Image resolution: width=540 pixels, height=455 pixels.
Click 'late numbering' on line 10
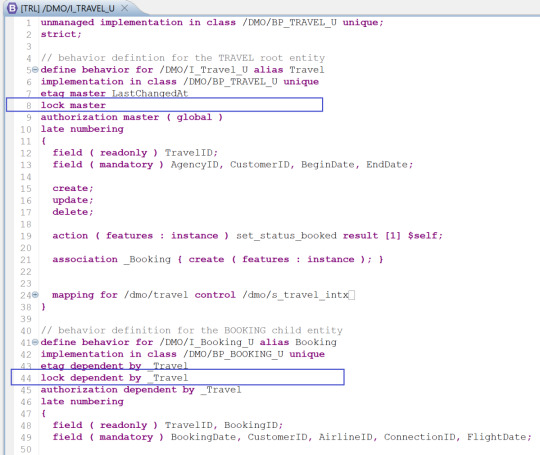[x=82, y=129]
